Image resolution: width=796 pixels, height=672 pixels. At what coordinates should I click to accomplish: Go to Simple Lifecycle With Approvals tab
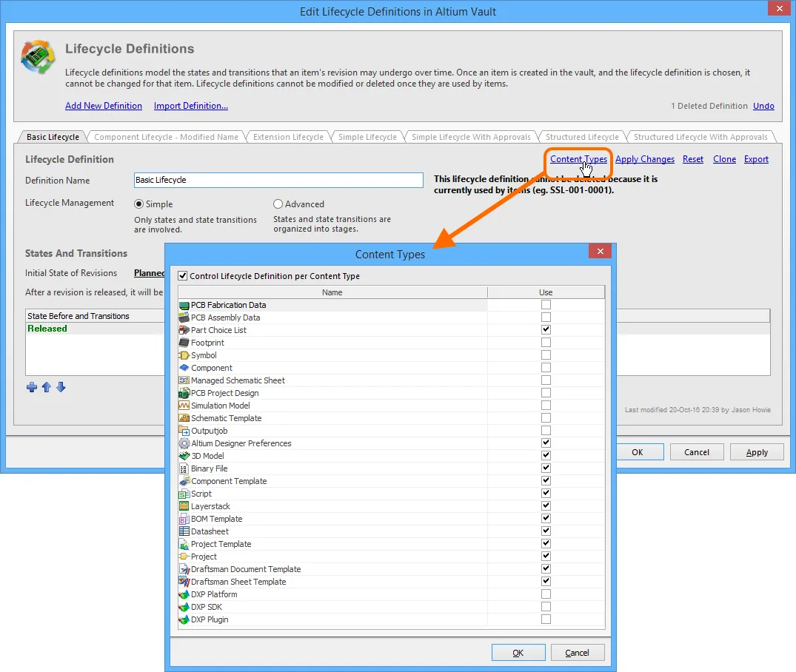pos(471,137)
